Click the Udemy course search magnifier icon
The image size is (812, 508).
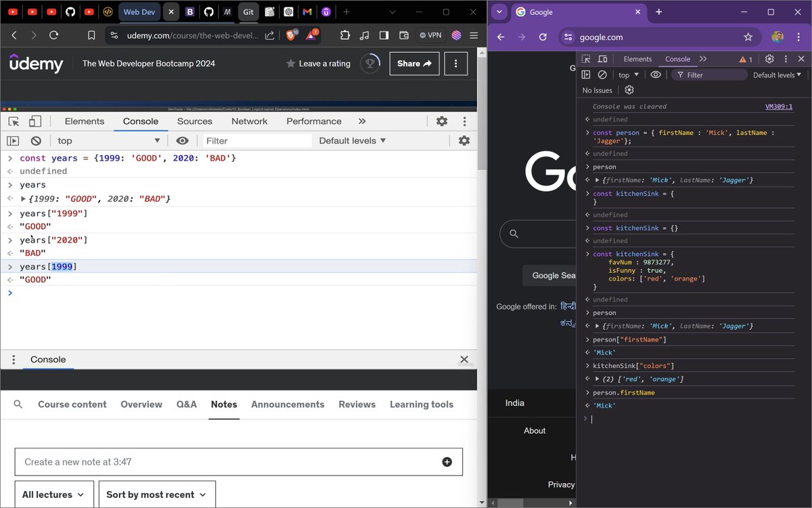18,404
